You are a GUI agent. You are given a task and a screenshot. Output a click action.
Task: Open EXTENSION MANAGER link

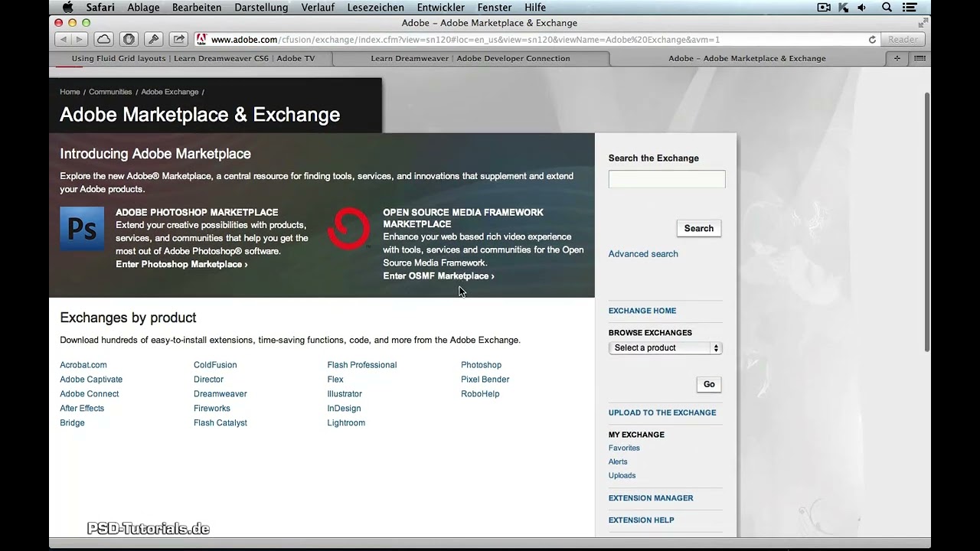click(651, 498)
